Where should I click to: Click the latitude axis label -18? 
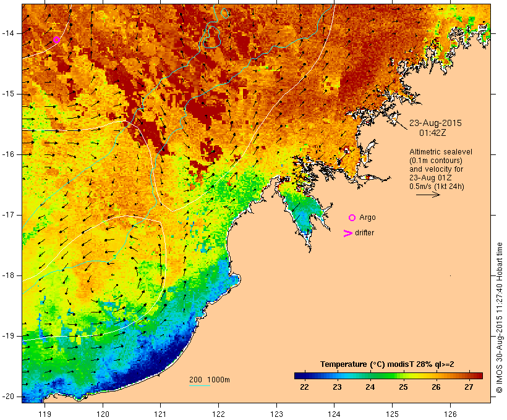tap(8, 275)
